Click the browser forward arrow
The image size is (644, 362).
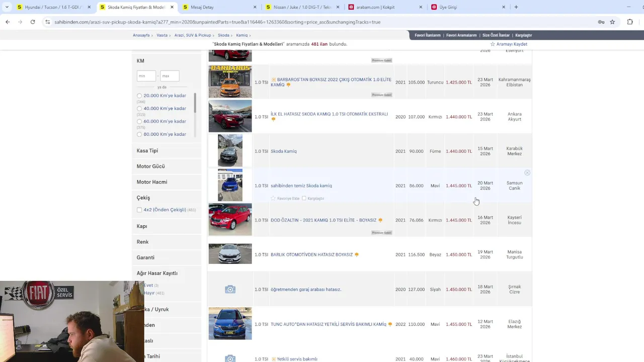20,22
